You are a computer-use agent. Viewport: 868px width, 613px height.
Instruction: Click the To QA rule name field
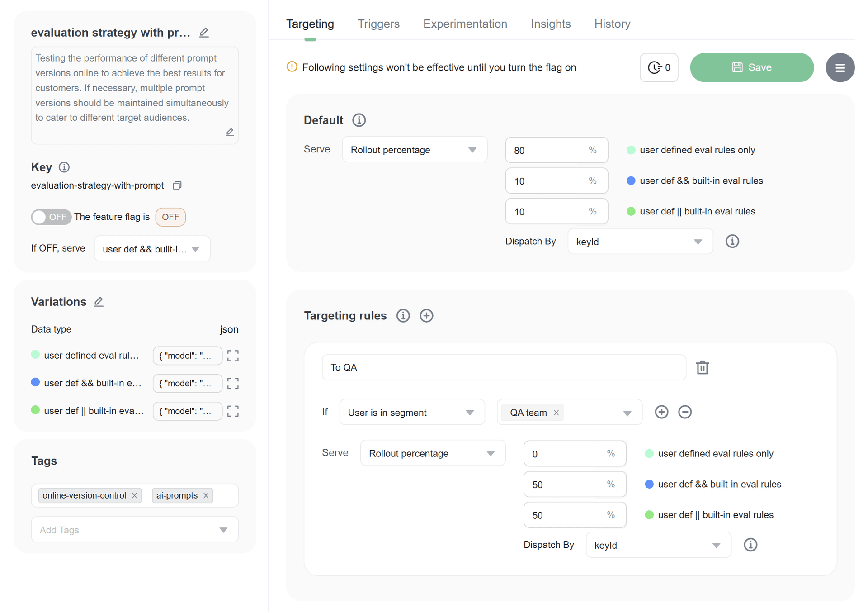click(503, 367)
